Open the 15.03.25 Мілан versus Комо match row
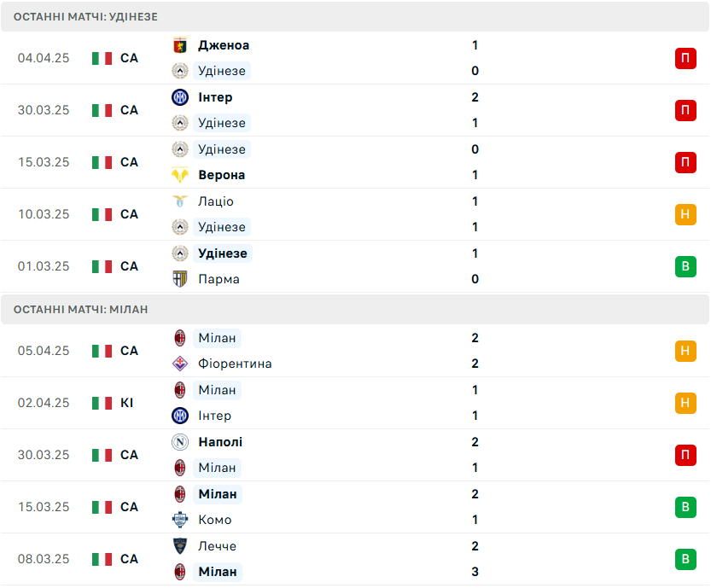The height and width of the screenshot is (588, 711). pyautogui.click(x=355, y=507)
